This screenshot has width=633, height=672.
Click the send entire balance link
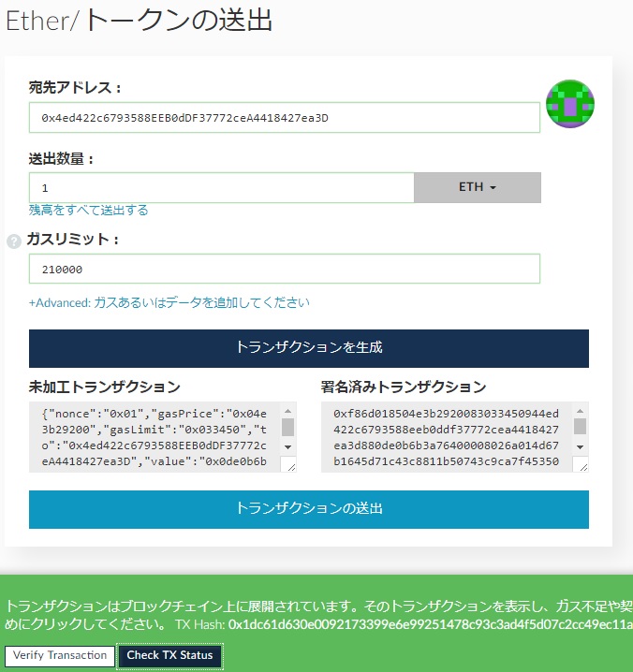[88, 210]
